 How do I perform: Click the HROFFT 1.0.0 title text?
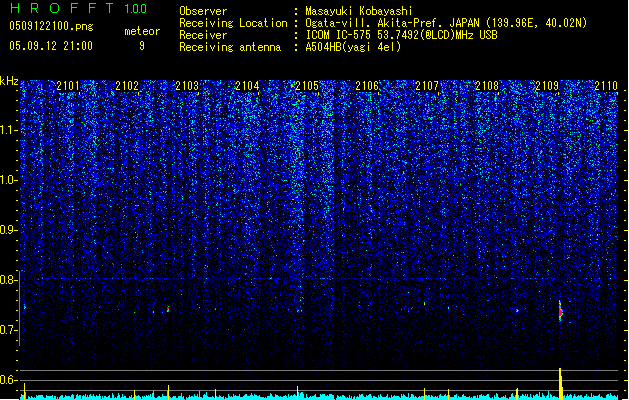(x=79, y=8)
